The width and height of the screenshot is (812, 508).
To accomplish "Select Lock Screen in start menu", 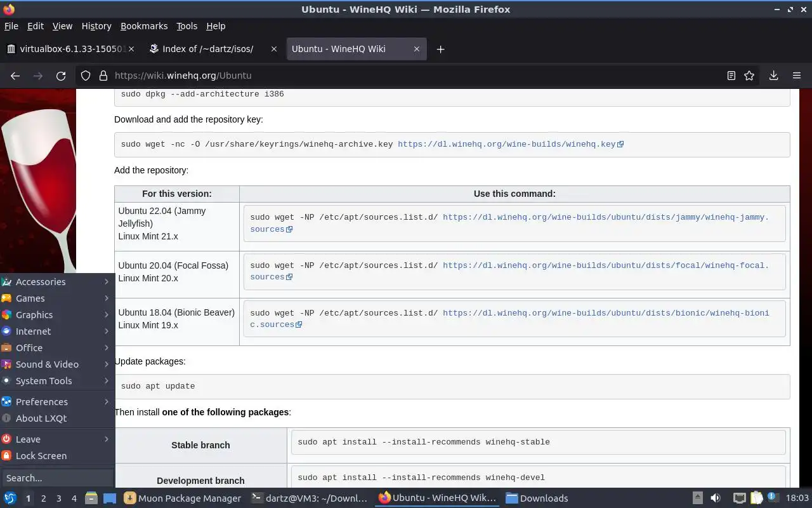I will (56, 455).
